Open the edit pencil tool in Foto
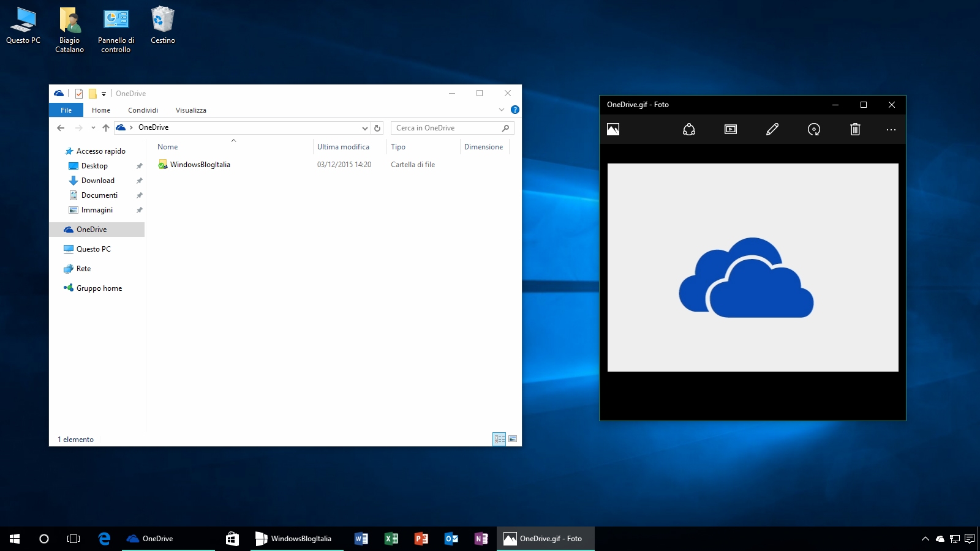Viewport: 980px width, 551px height. click(x=772, y=129)
